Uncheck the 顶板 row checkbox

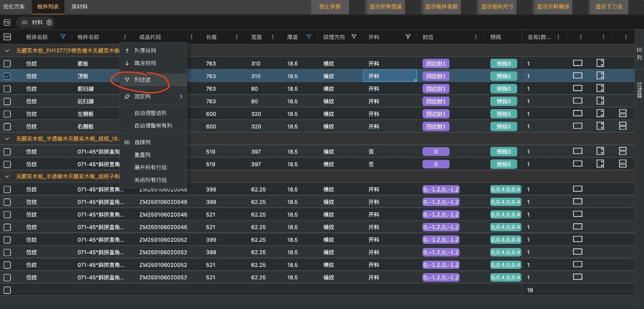click(7, 76)
